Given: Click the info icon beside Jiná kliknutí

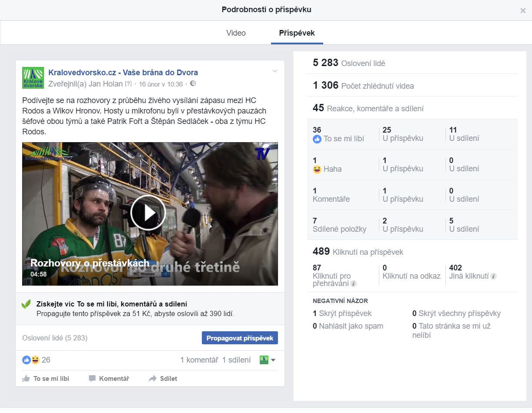Looking at the screenshot, I should 494,276.
